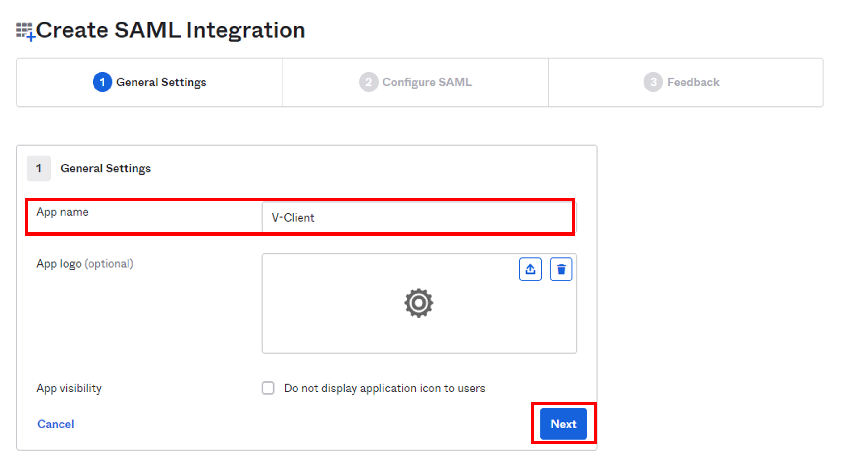Switch to the Configure SAML step
The image size is (868, 469).
(416, 83)
